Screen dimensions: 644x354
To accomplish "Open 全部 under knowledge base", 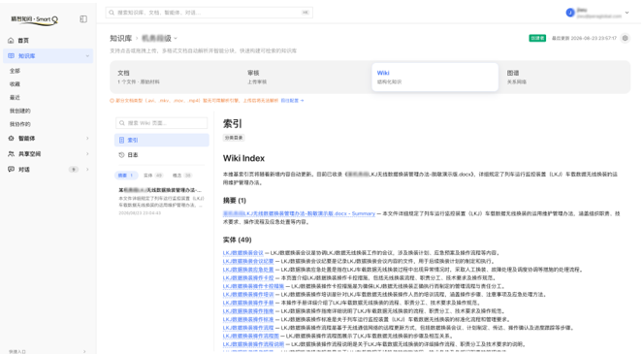I will pos(15,71).
